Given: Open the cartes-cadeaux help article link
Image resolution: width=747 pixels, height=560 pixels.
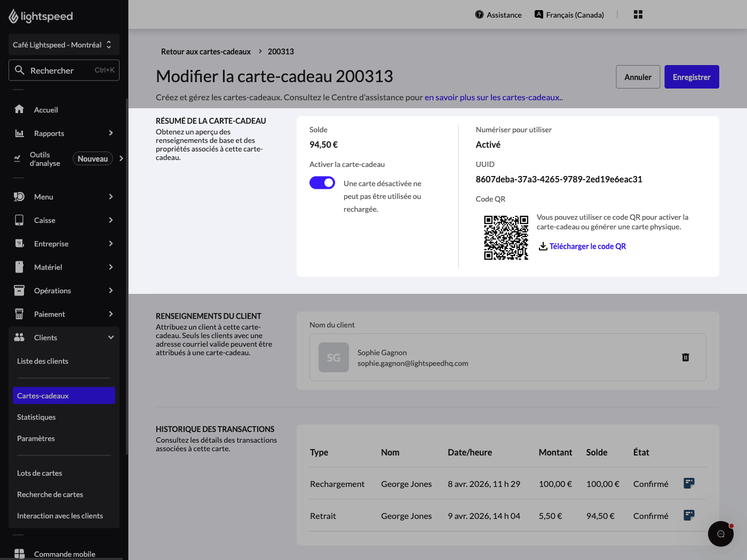Looking at the screenshot, I should (x=492, y=97).
